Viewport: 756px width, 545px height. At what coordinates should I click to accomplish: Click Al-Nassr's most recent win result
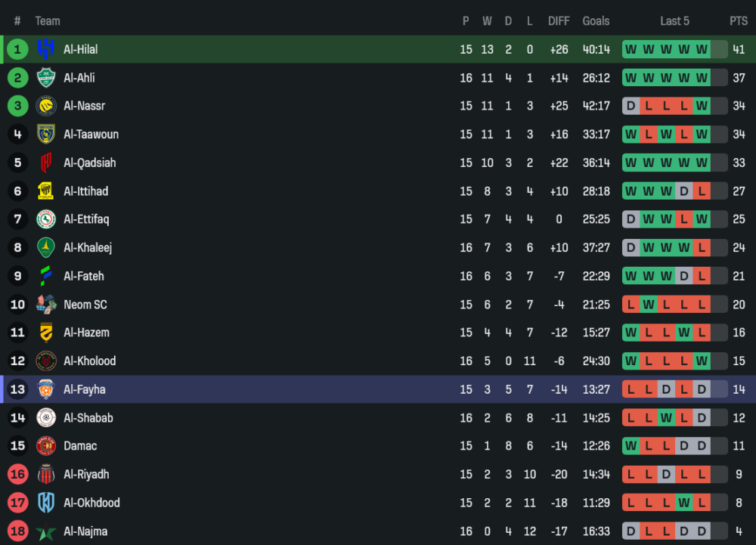pos(702,106)
